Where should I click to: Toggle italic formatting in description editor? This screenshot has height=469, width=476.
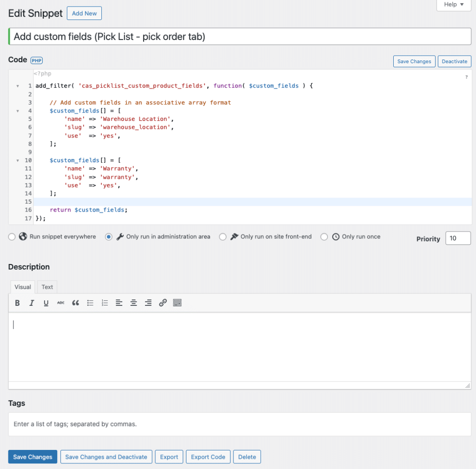coord(32,303)
